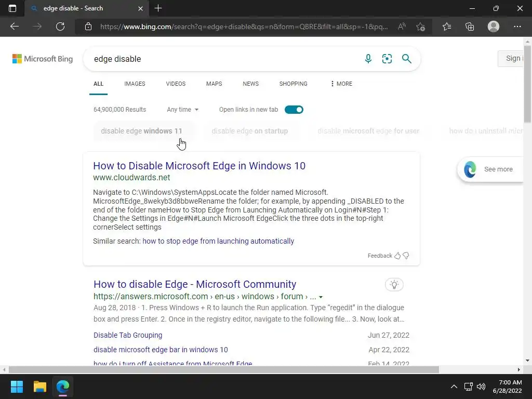This screenshot has width=532, height=399.
Task: Click the address bar URL
Action: [244, 26]
